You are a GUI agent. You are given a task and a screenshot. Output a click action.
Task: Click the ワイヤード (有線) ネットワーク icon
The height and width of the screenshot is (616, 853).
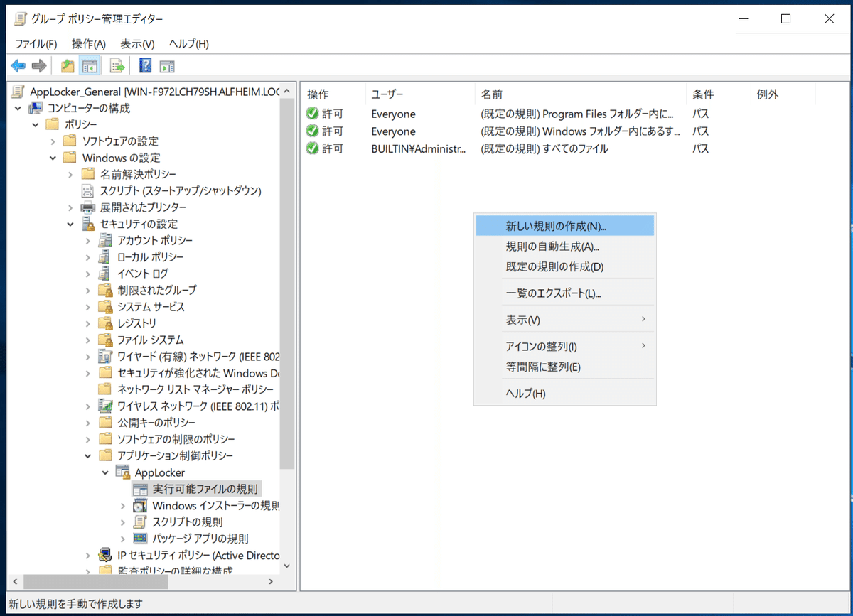[105, 357]
